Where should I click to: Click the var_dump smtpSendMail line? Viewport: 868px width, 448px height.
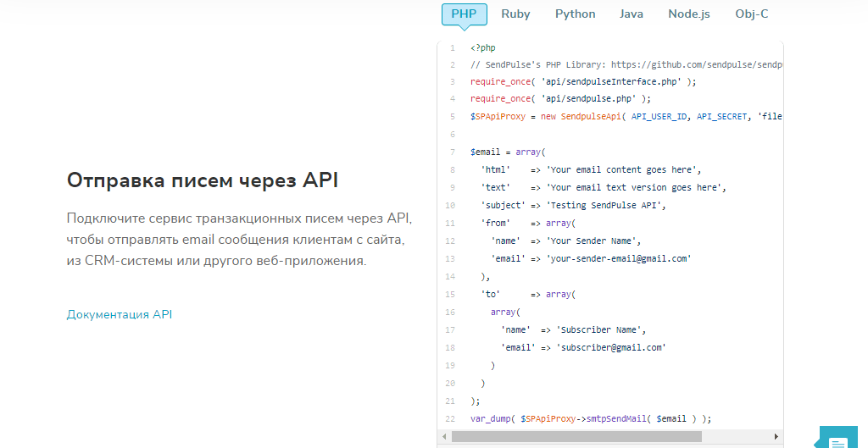(591, 418)
